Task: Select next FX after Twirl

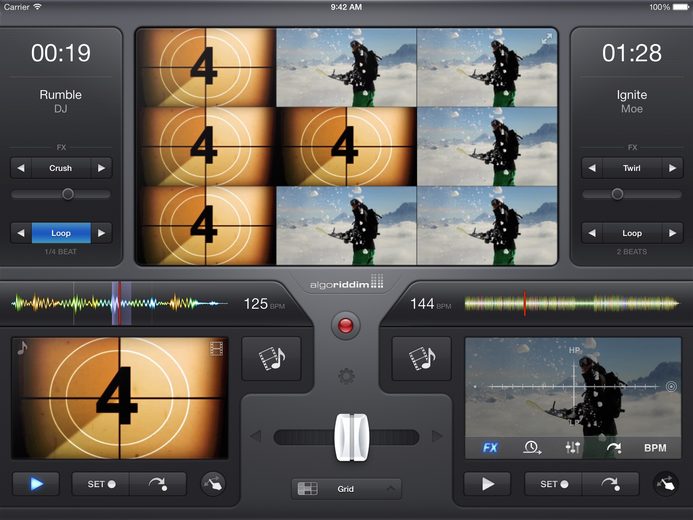Action: [673, 168]
